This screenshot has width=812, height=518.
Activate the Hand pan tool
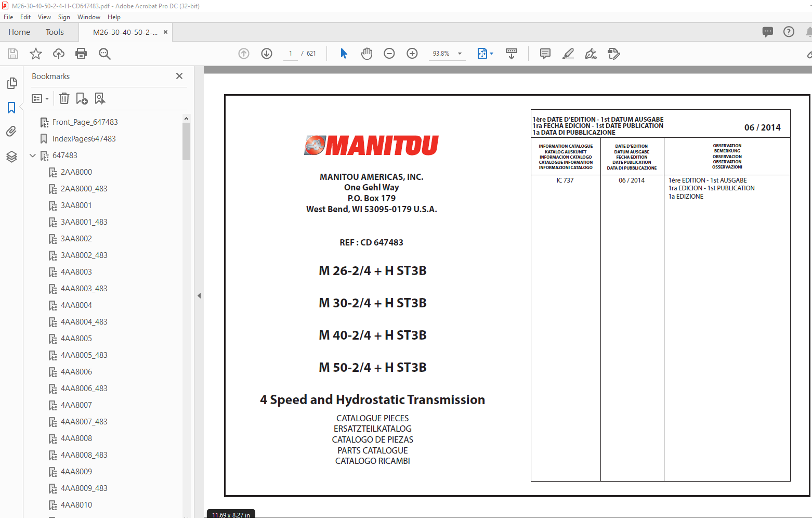(366, 54)
